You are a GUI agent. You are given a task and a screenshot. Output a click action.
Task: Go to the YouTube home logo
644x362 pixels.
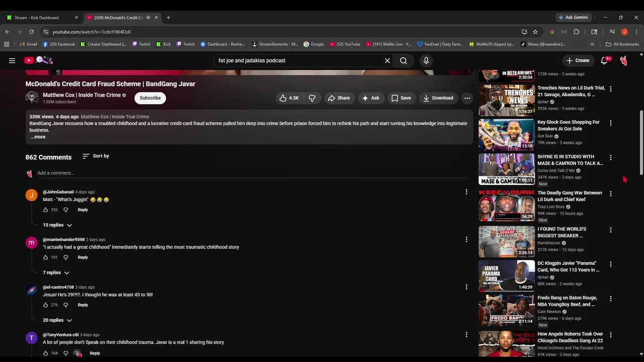(x=38, y=60)
